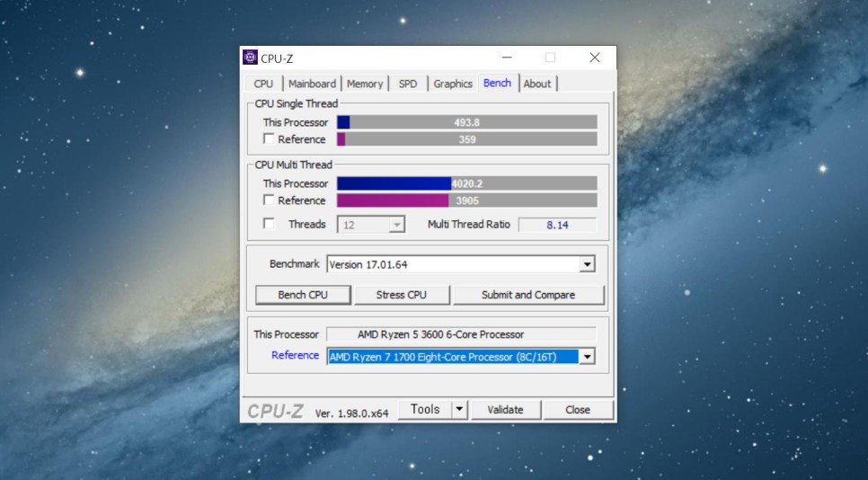Enable Reference checkbox under CPU Multi Thread
This screenshot has height=480, width=868.
click(x=269, y=200)
